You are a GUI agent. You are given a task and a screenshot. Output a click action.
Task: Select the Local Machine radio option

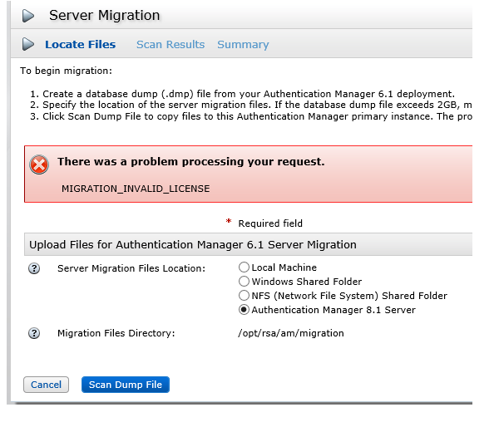coord(244,267)
